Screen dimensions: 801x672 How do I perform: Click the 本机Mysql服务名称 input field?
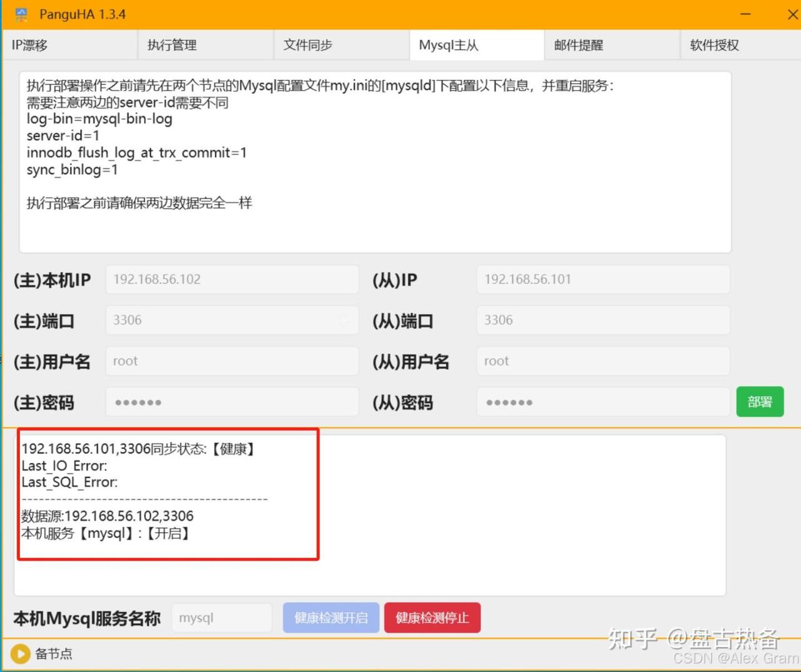pyautogui.click(x=222, y=618)
